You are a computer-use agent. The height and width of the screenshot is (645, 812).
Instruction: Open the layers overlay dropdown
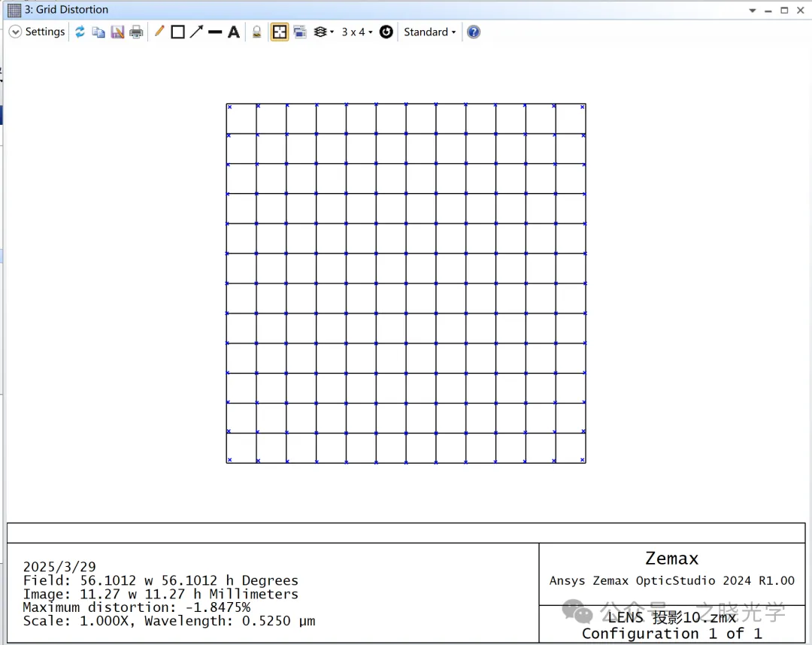[x=323, y=32]
